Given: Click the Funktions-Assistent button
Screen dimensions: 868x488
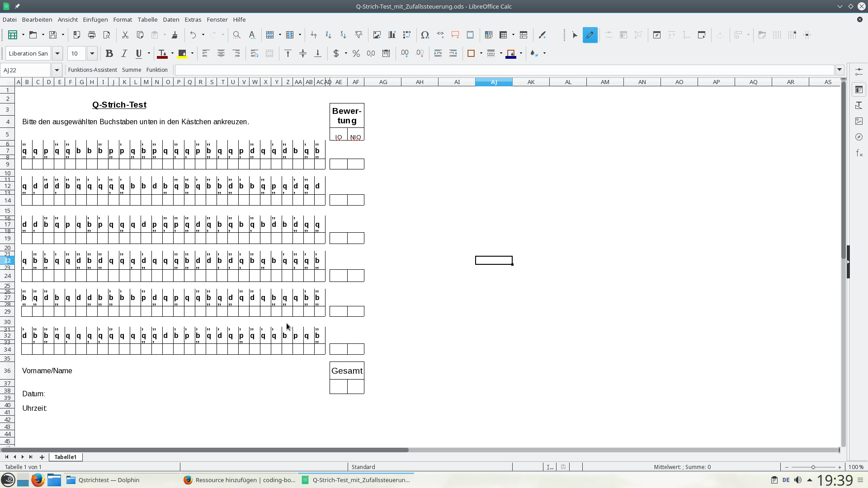Looking at the screenshot, I should click(92, 70).
